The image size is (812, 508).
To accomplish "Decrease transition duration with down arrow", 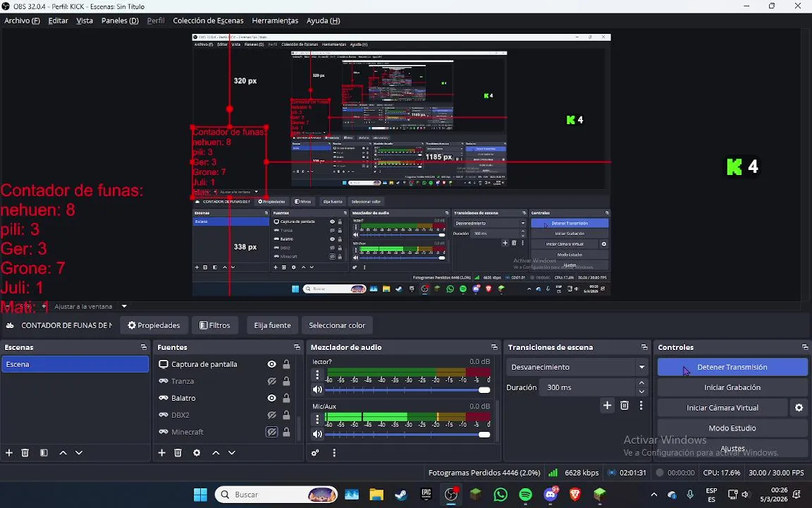I will tap(641, 392).
